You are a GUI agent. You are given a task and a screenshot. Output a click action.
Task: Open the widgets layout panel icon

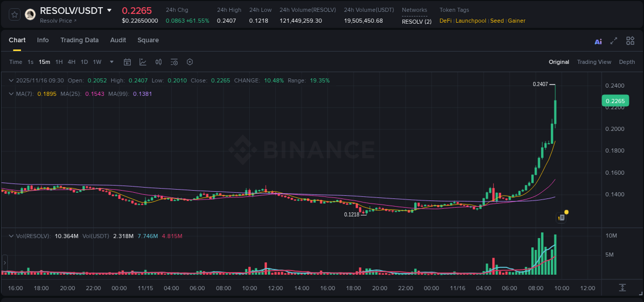coord(630,41)
